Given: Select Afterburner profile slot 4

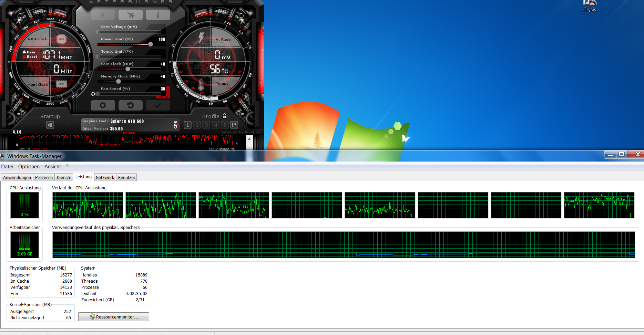Looking at the screenshot, I should click(216, 125).
